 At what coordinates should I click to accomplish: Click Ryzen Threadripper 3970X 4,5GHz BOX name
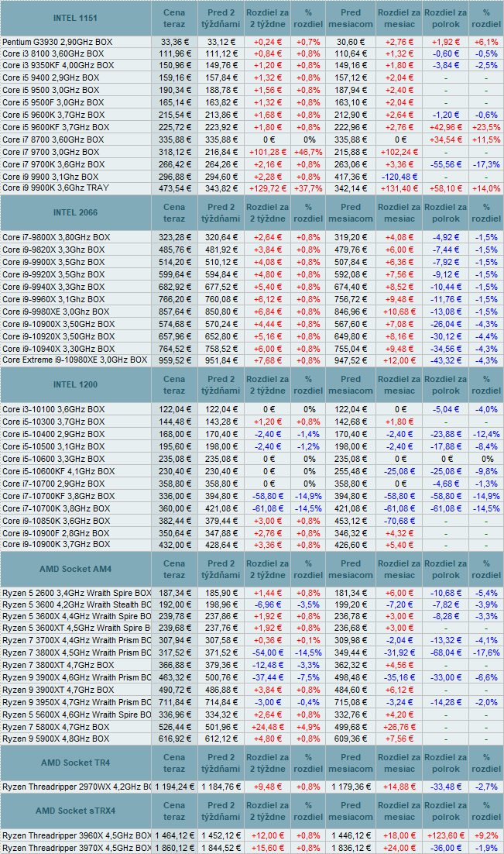[76, 848]
